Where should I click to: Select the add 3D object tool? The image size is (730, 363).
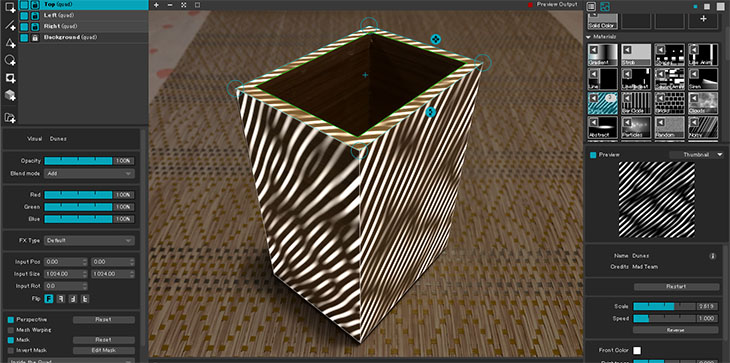click(10, 96)
